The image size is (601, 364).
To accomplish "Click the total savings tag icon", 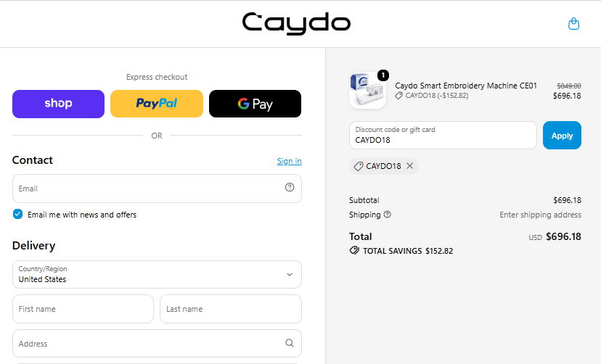I will click(x=354, y=251).
